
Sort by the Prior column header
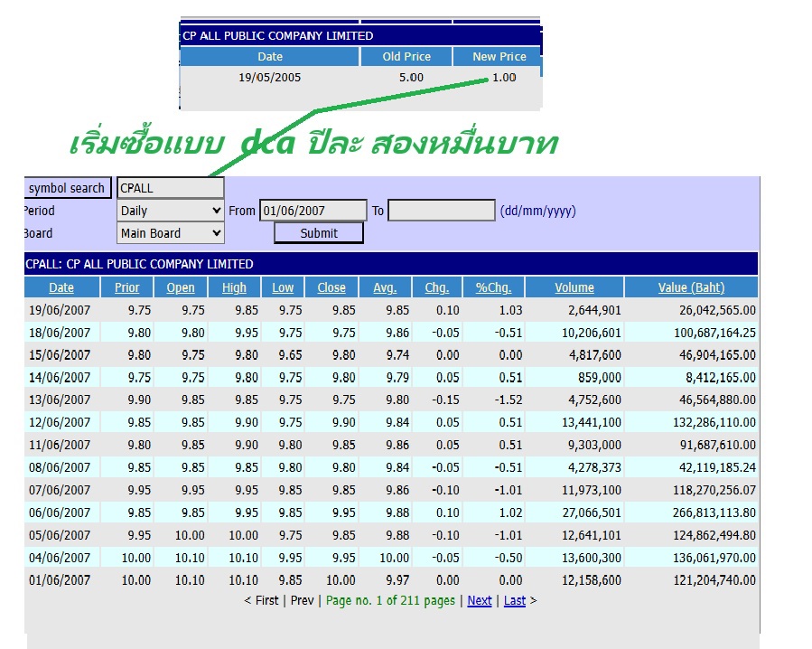pos(126,287)
